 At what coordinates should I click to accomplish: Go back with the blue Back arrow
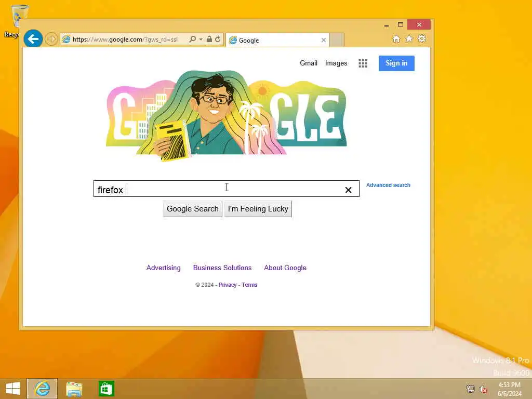click(x=33, y=38)
